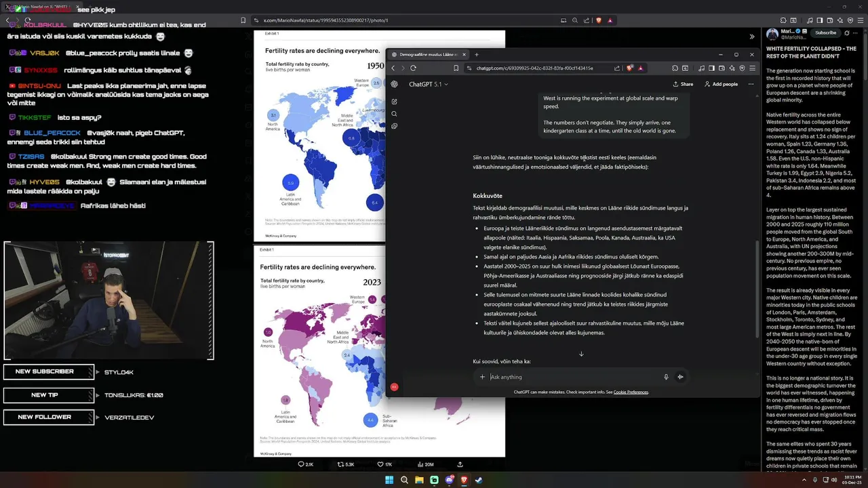Click the zoom magnifier icon in x.com address bar
Image resolution: width=868 pixels, height=488 pixels.
[575, 20]
